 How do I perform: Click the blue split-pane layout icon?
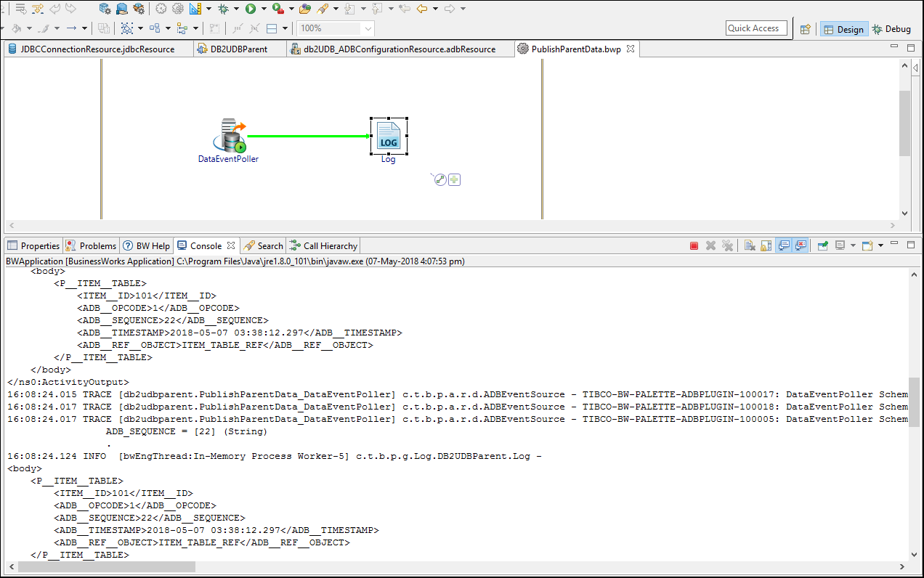pos(272,28)
